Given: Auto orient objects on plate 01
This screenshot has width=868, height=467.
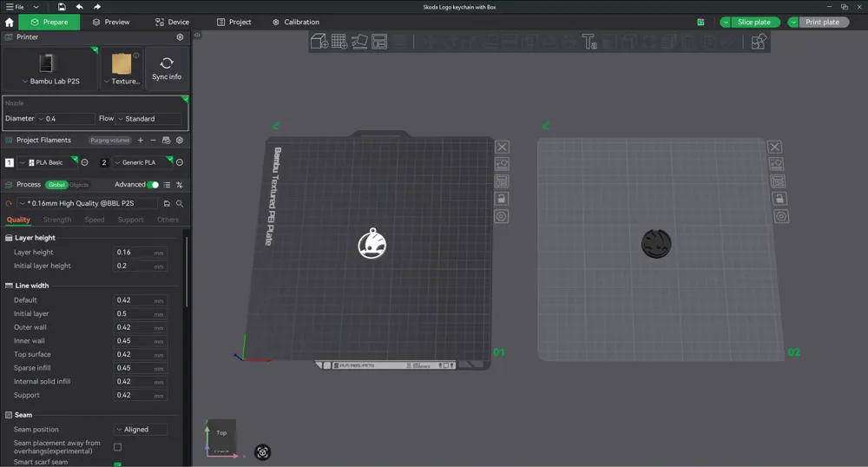Looking at the screenshot, I should coord(502,164).
